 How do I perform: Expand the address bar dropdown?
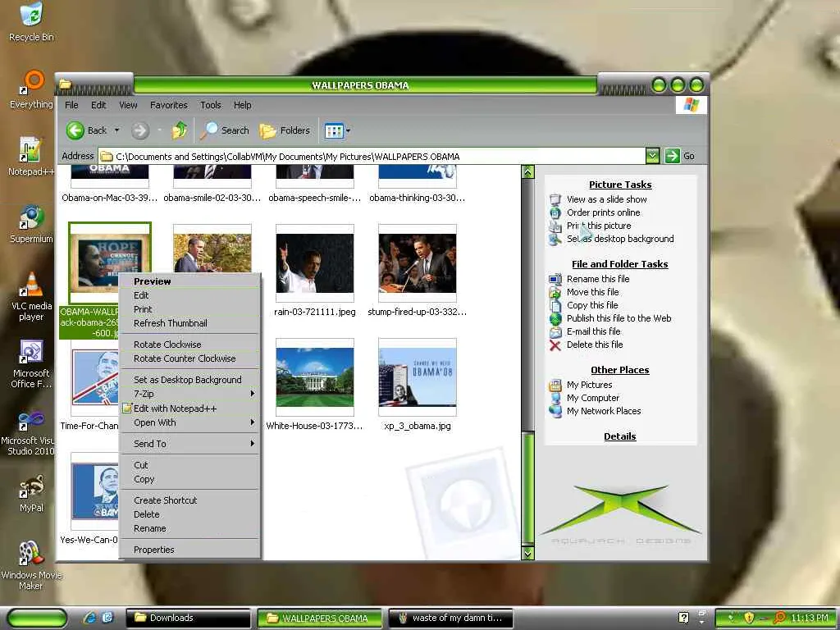652,156
